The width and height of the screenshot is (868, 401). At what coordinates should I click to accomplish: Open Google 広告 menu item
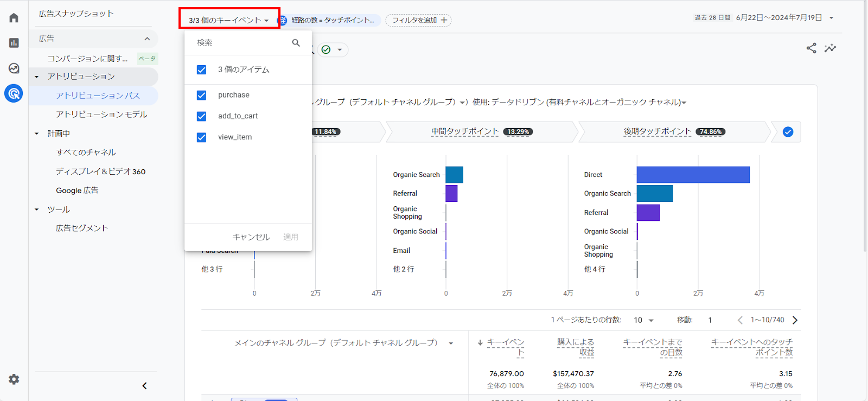point(77,190)
